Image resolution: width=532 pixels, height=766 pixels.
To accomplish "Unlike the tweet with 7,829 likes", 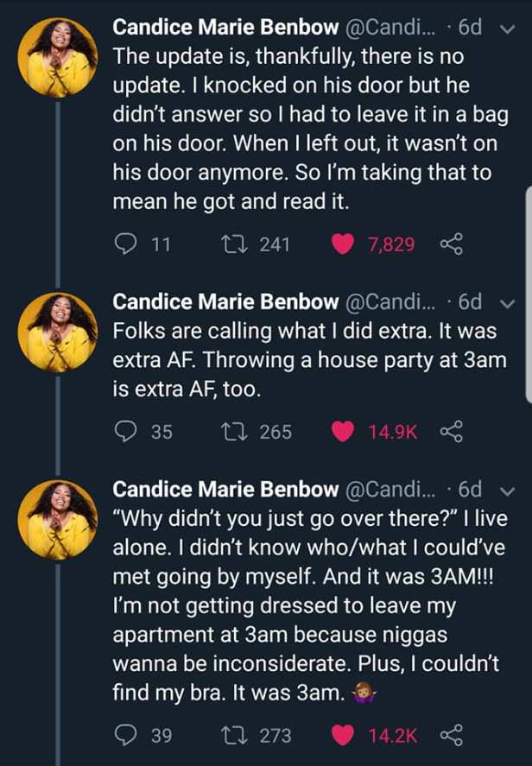I will click(344, 245).
